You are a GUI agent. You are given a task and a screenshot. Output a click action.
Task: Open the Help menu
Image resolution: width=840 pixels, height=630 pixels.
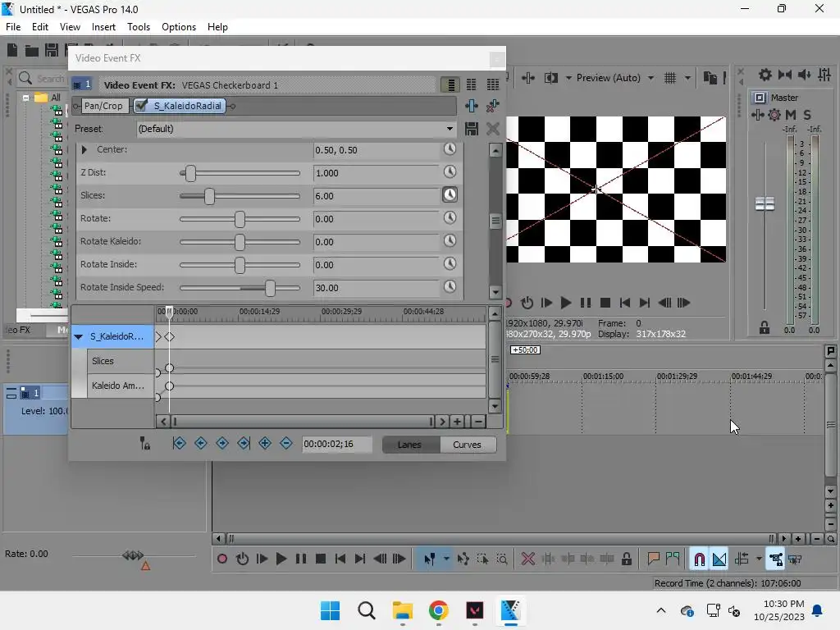pos(217,27)
